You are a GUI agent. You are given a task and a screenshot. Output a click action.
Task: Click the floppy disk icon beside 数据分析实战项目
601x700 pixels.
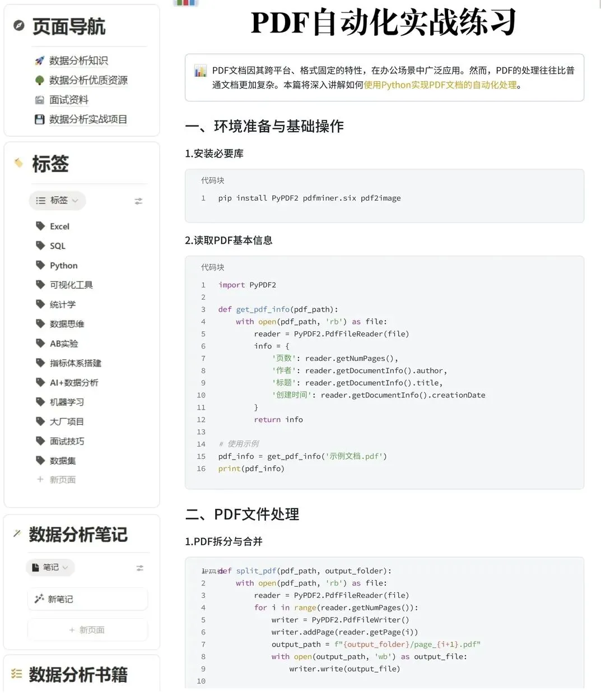coord(39,119)
